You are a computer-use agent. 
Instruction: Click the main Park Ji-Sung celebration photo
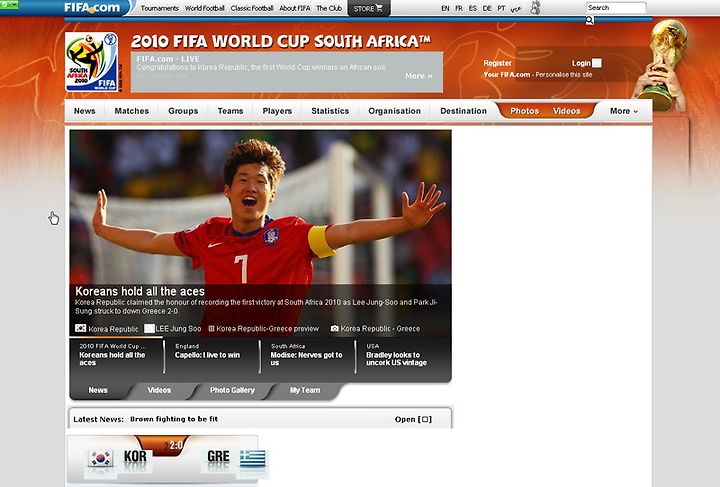(x=260, y=207)
